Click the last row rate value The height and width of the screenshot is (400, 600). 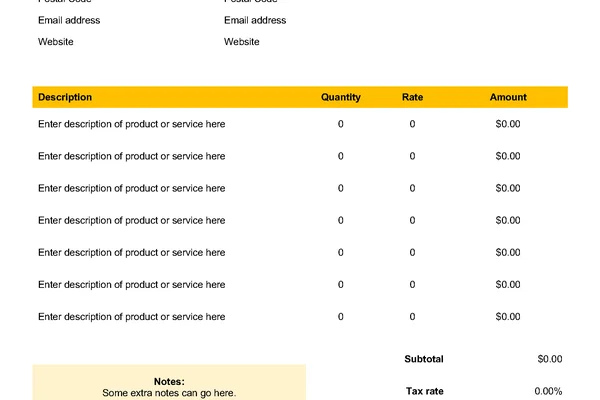(412, 317)
